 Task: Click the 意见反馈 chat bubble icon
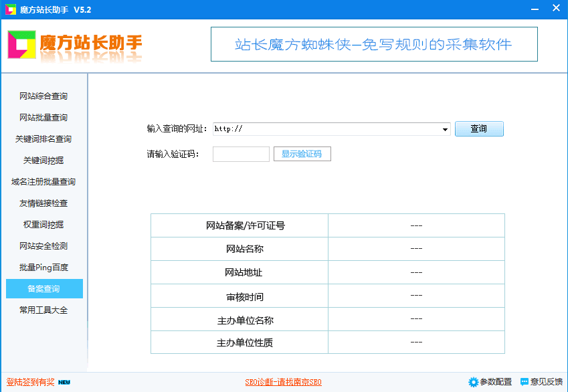(525, 382)
